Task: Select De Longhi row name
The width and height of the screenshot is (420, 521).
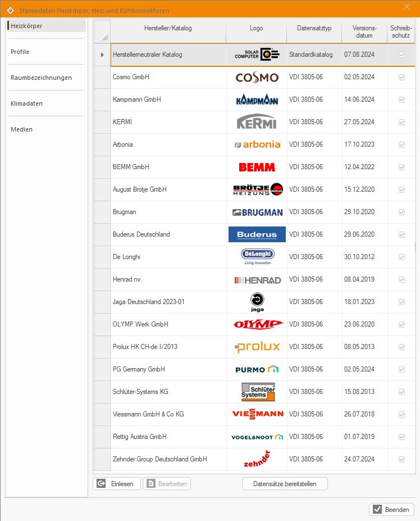Action: coord(126,257)
